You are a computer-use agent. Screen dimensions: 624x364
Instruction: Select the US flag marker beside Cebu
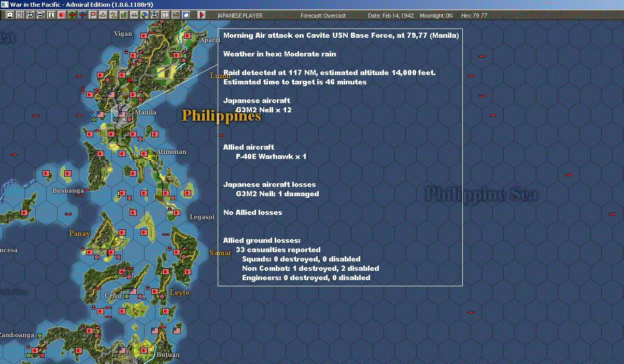tap(133, 292)
